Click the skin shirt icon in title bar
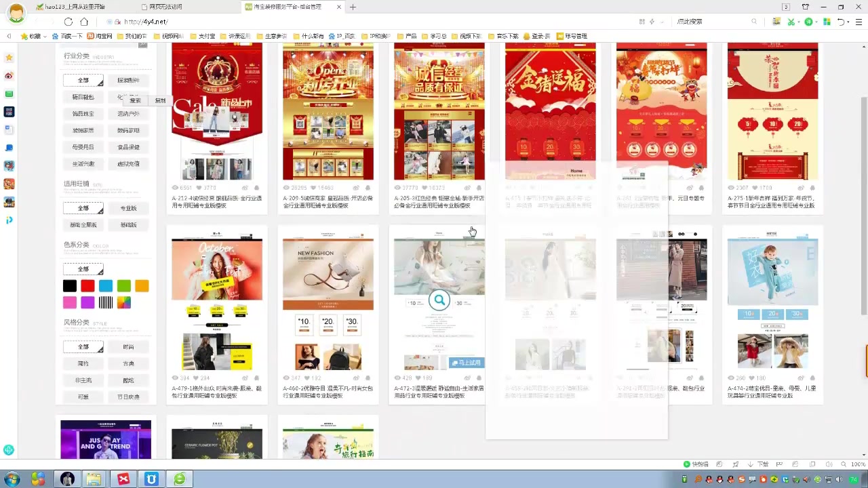The height and width of the screenshot is (488, 868). [806, 7]
